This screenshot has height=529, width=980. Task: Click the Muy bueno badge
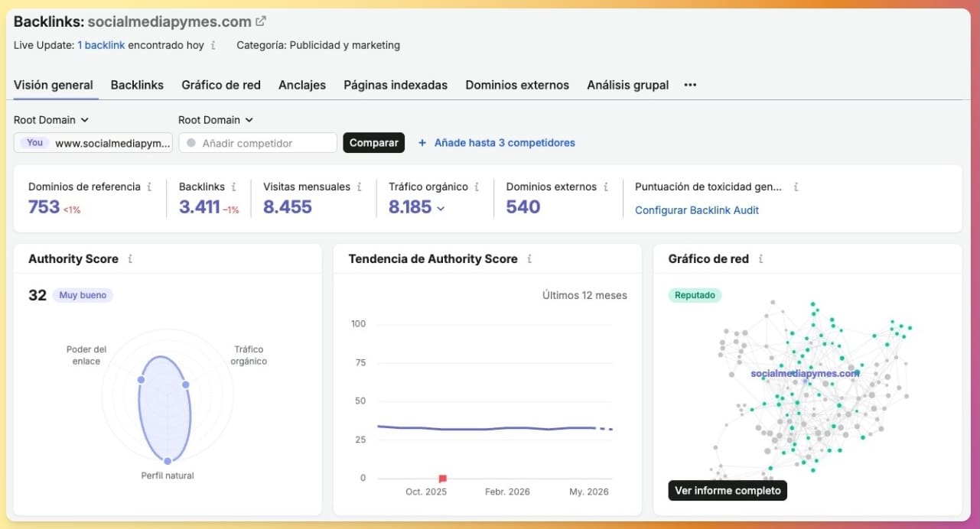coord(83,295)
